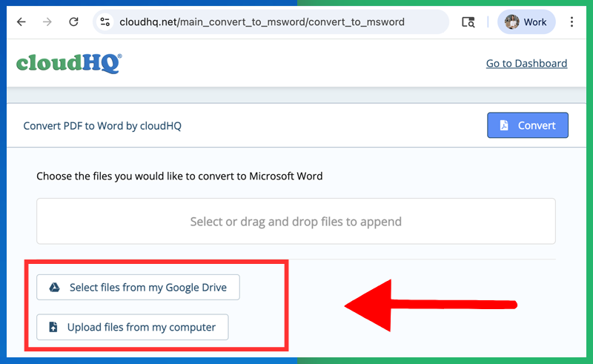Open the search tabs icon
Screen dimensions: 593x364
[468, 22]
